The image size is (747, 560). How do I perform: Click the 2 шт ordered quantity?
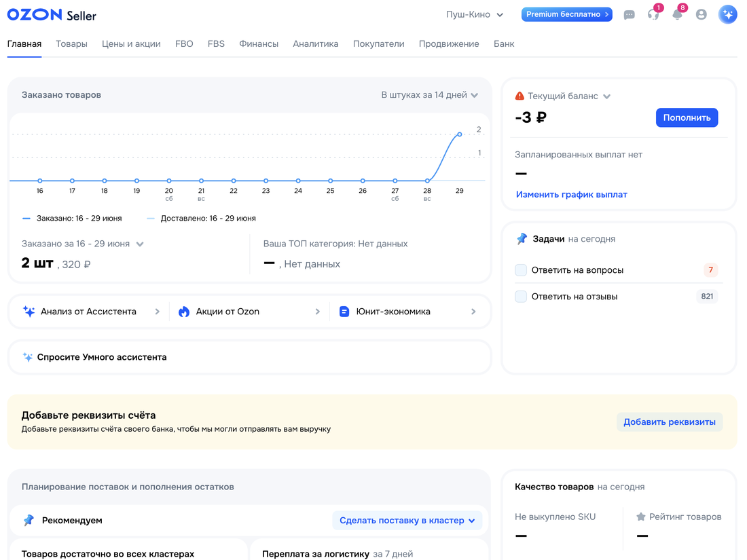coord(37,263)
